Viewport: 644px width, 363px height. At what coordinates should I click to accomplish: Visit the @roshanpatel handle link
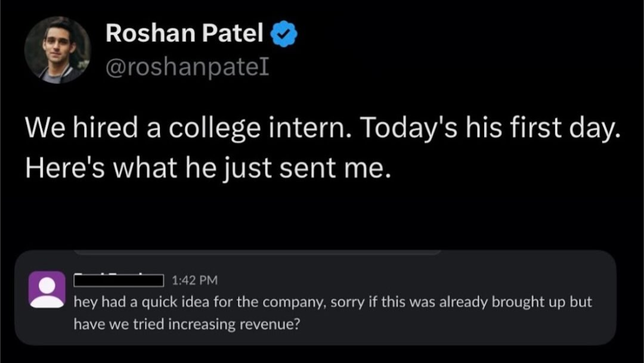click(x=187, y=68)
